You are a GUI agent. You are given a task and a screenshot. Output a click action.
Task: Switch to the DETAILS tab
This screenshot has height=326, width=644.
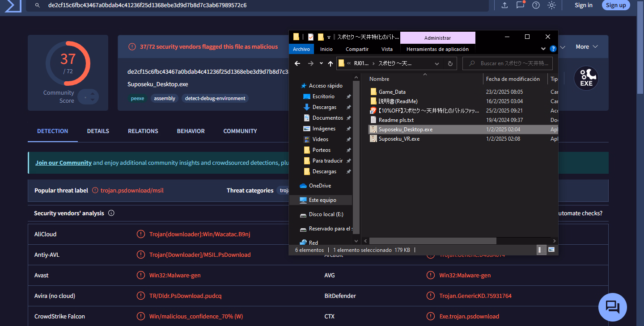98,131
